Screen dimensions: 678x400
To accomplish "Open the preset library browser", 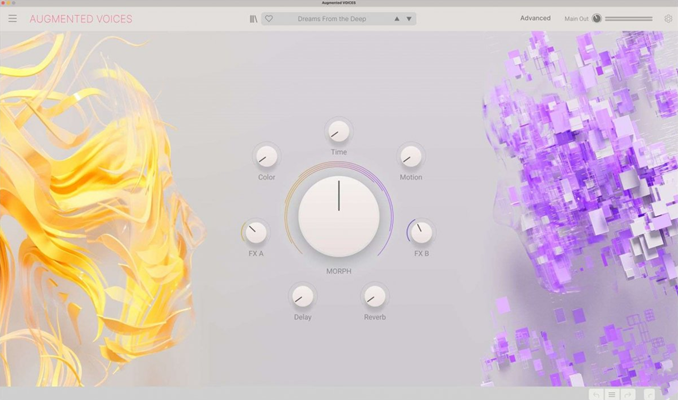I will coord(253,19).
